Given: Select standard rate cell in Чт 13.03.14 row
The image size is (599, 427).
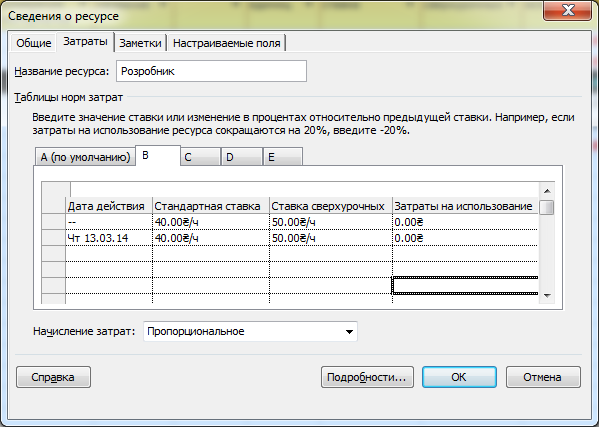Looking at the screenshot, I should (211, 238).
